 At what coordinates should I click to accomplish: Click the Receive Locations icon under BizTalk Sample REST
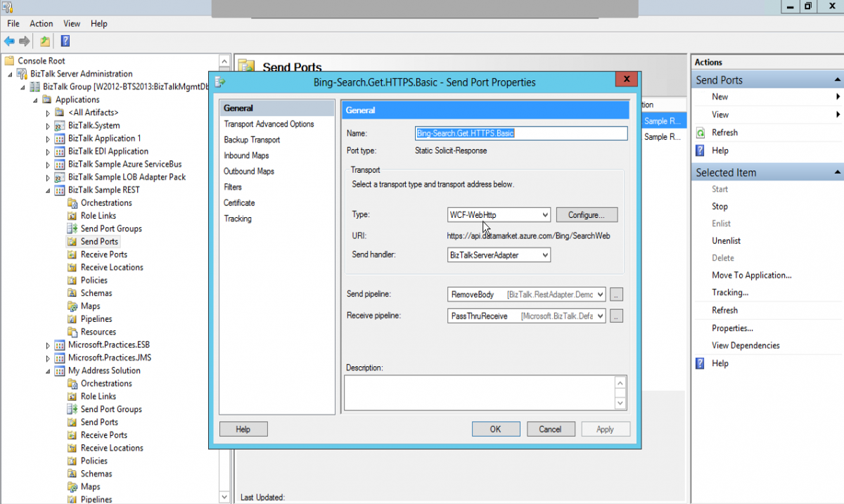pos(73,267)
